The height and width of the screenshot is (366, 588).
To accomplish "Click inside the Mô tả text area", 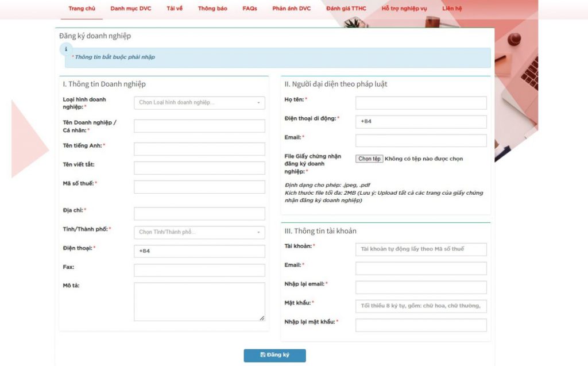I will pyautogui.click(x=199, y=302).
